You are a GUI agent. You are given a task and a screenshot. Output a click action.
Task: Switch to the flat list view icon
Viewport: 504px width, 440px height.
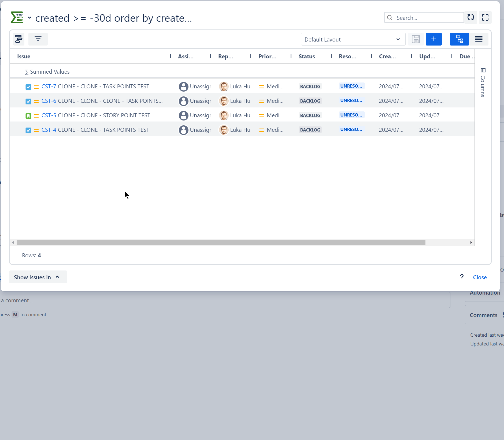[479, 39]
